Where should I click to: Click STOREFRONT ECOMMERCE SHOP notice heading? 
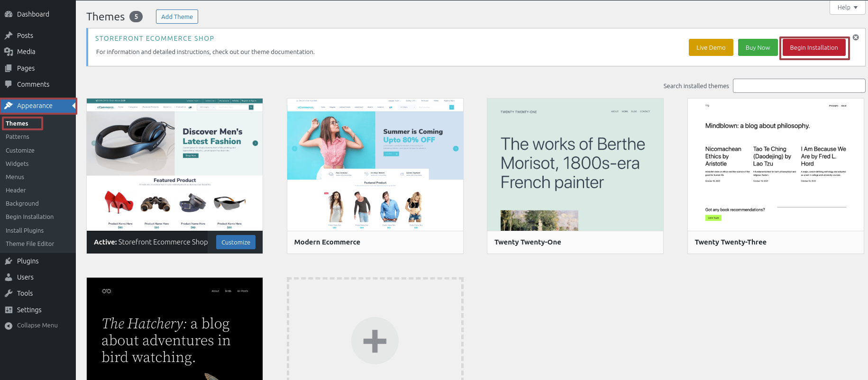[x=155, y=38]
